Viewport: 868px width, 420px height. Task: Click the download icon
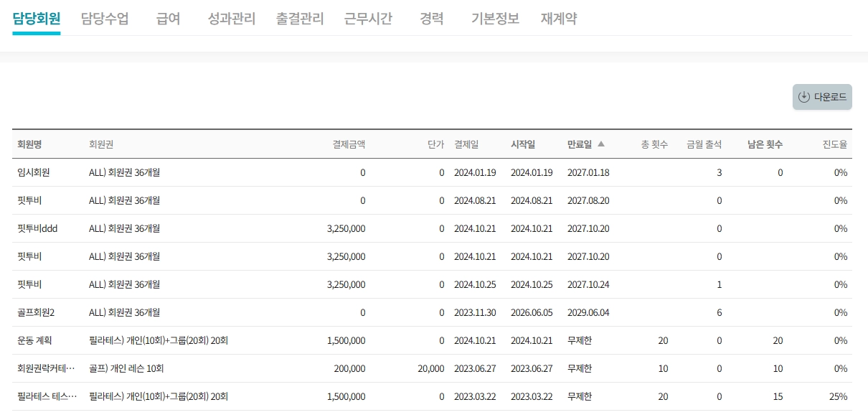(x=803, y=97)
